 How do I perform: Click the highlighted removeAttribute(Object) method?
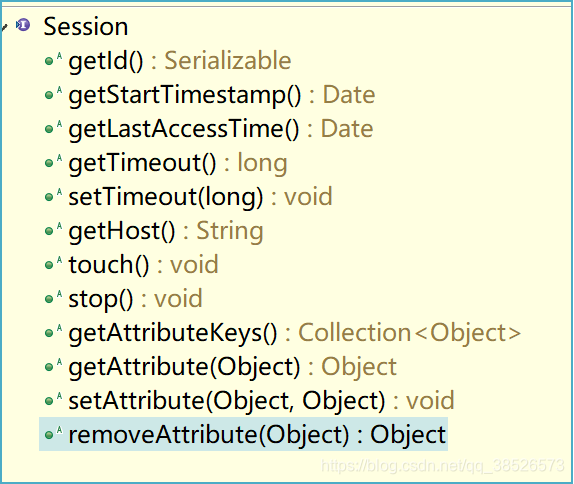243,434
